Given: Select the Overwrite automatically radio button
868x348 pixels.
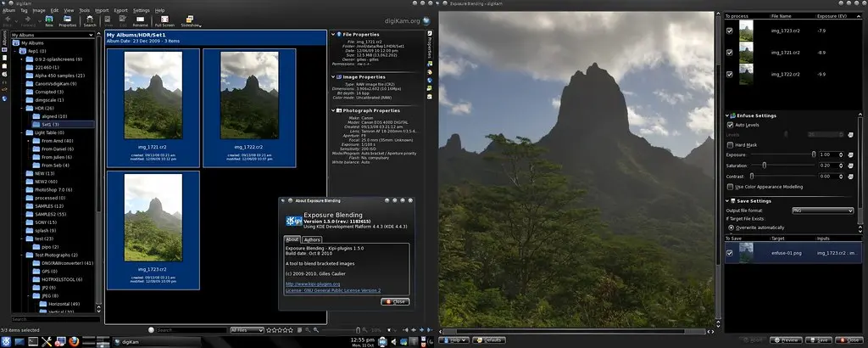Looking at the screenshot, I should click(730, 228).
